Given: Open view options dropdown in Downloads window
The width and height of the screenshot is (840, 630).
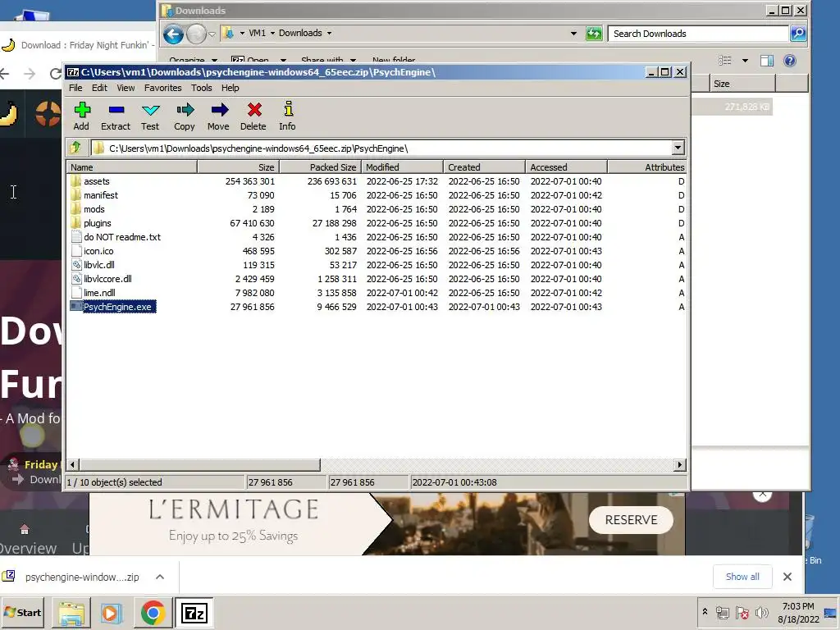Looking at the screenshot, I should 745,61.
